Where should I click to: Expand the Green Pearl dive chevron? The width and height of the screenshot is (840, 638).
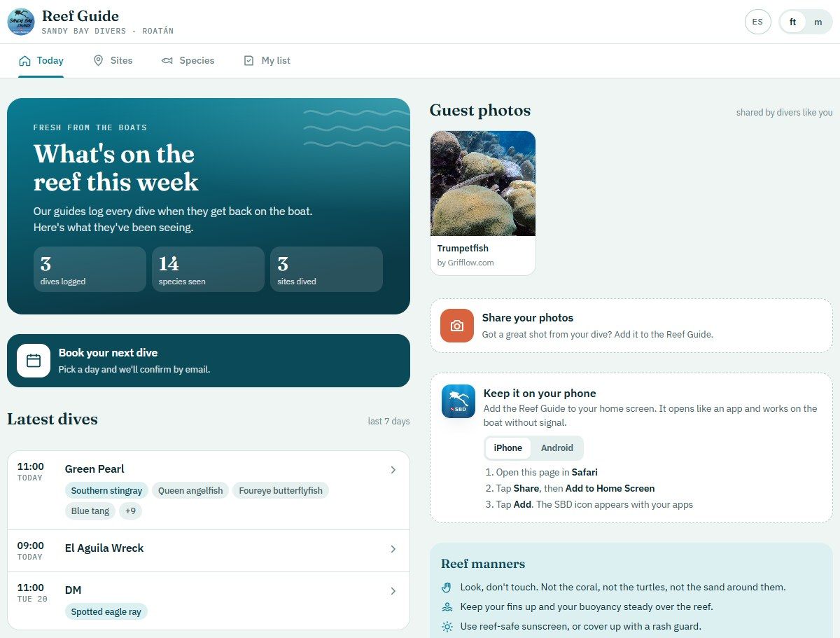[x=393, y=470]
